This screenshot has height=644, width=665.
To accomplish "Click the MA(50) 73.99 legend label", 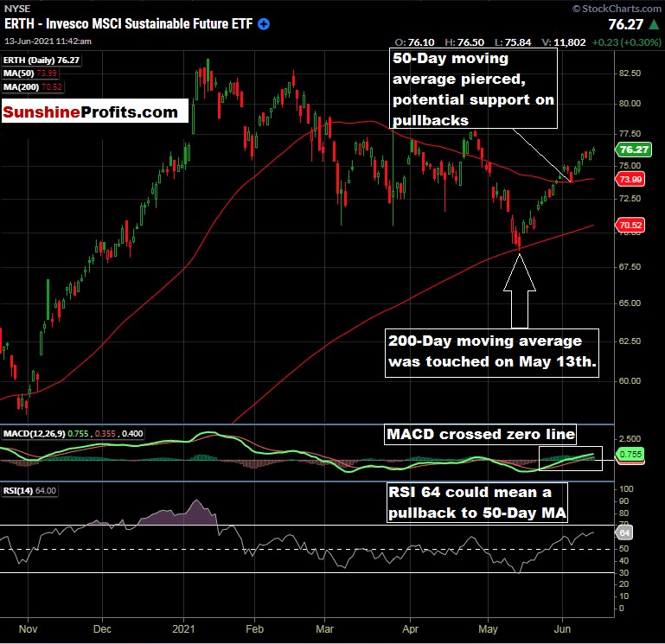I will [29, 73].
